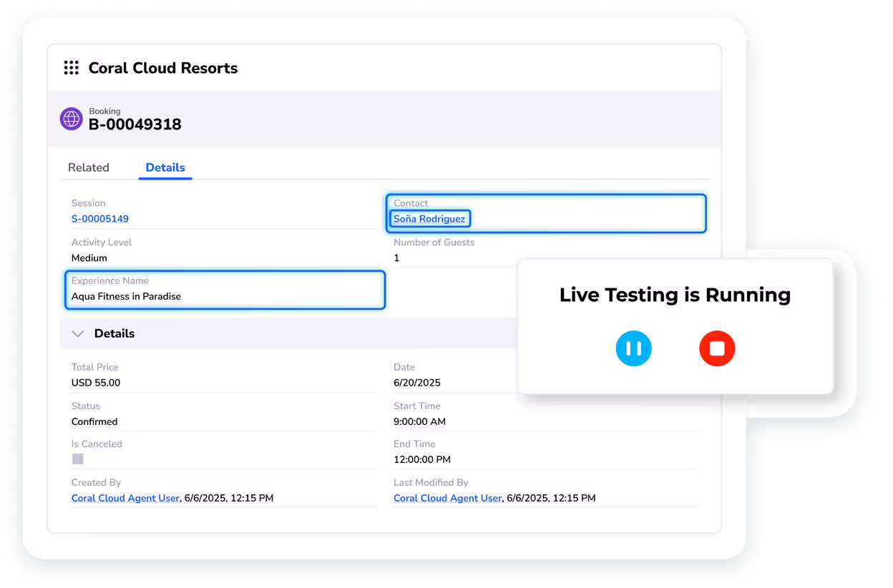Click the Coral Cloud Resorts app title
The height and width of the screenshot is (588, 893).
(163, 68)
